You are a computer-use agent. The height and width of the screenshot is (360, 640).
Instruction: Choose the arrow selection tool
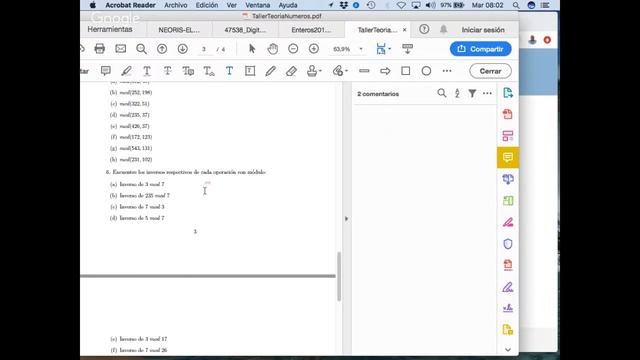pos(252,49)
